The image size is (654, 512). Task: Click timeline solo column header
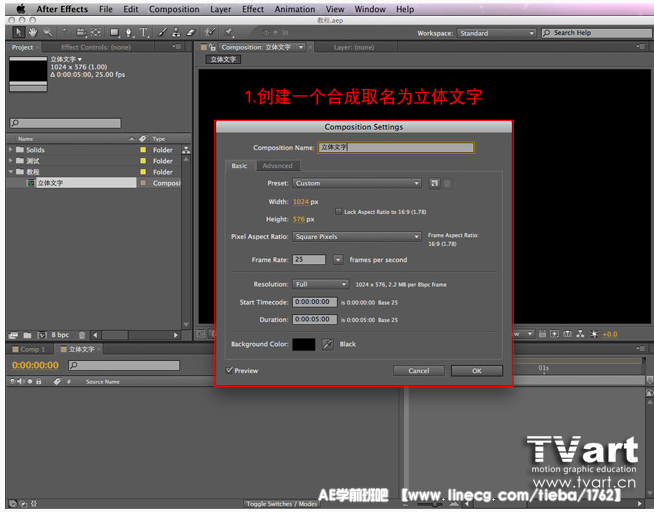point(30,381)
